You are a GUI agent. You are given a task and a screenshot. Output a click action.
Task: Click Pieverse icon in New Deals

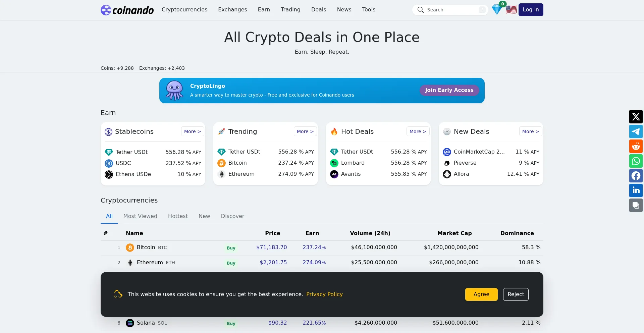(447, 163)
